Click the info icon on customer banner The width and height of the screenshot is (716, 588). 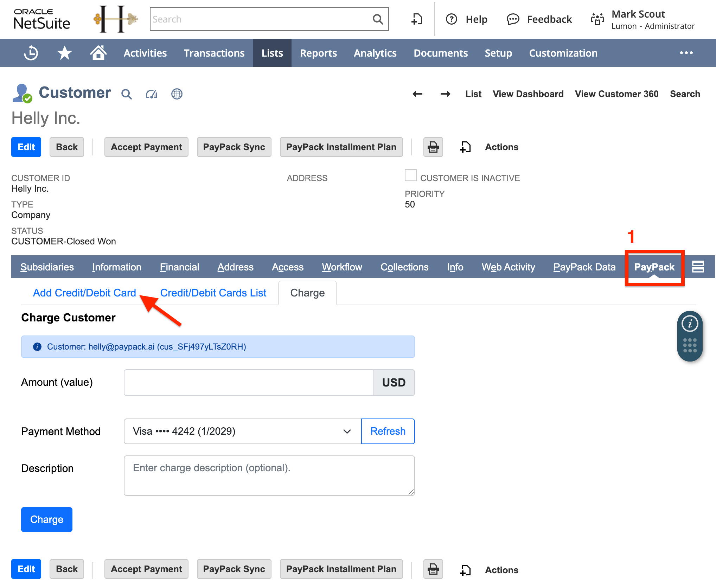click(x=37, y=347)
